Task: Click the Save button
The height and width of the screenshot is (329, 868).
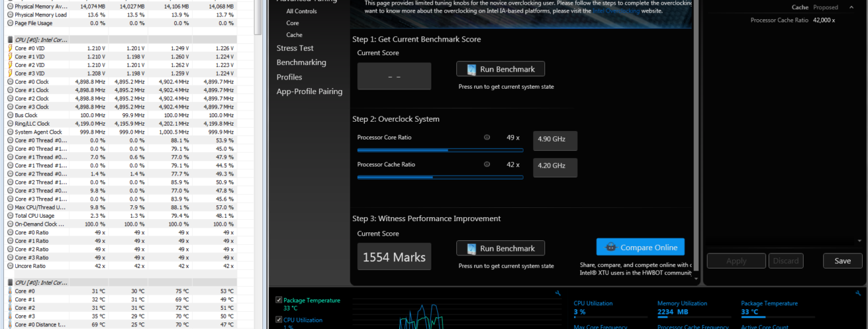Action: [842, 261]
